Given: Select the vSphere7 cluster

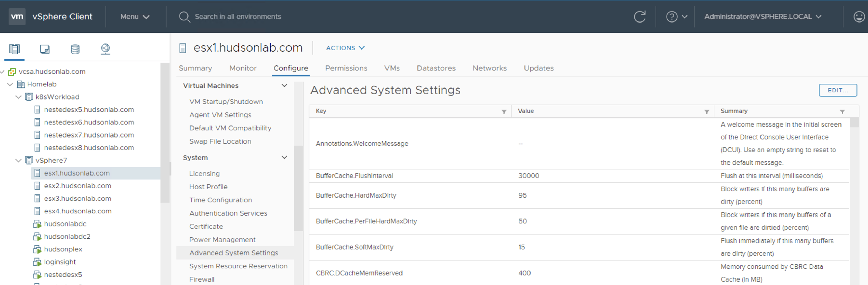Looking at the screenshot, I should pyautogui.click(x=51, y=161).
